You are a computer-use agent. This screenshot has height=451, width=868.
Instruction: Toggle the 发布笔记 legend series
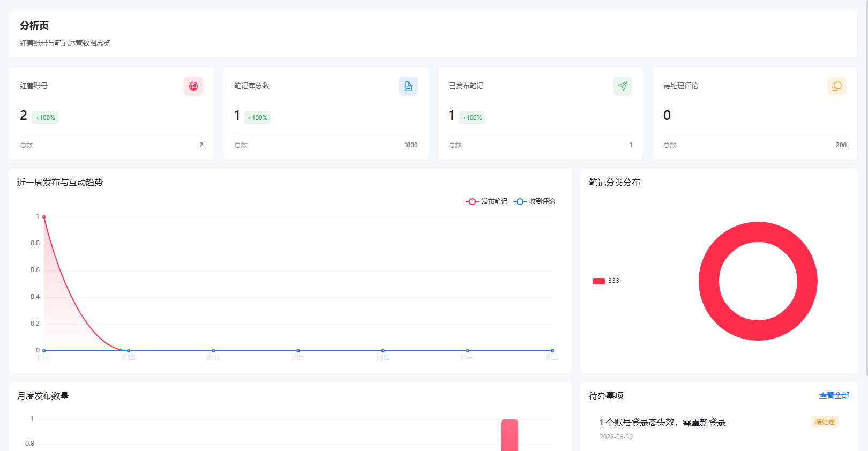[487, 201]
